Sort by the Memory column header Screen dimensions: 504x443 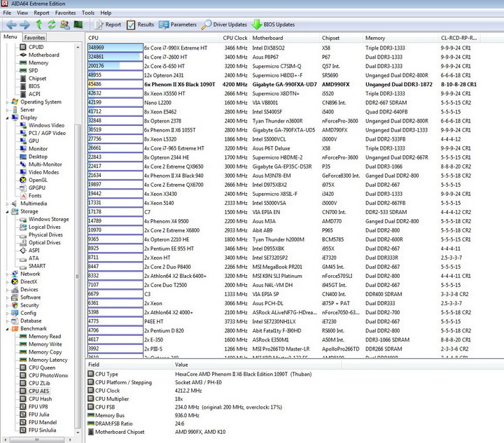pos(400,38)
